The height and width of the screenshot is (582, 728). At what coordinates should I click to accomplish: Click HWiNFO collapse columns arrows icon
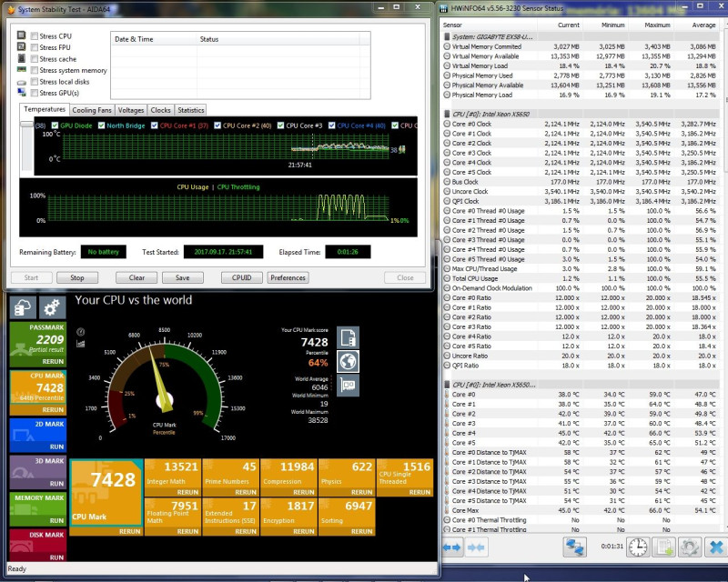click(x=476, y=547)
